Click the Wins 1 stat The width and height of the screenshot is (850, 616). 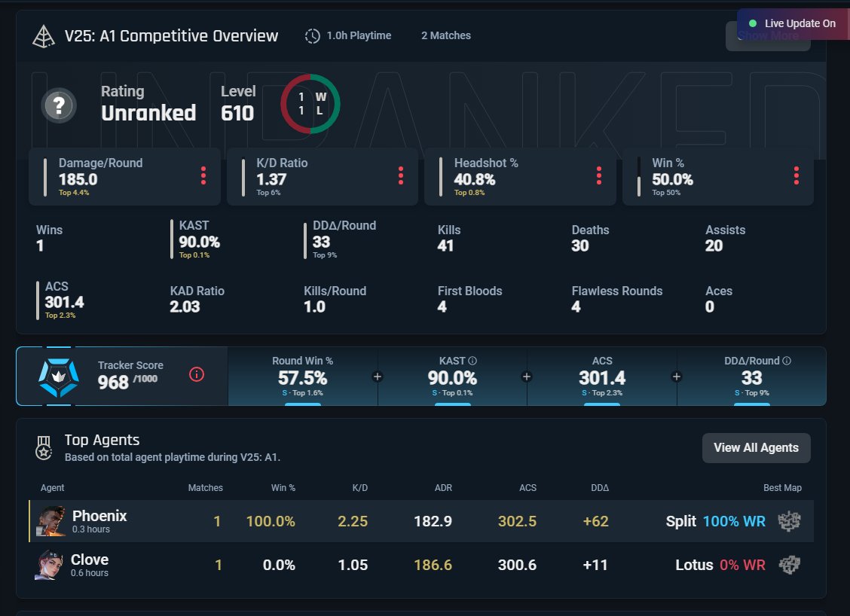(x=49, y=239)
